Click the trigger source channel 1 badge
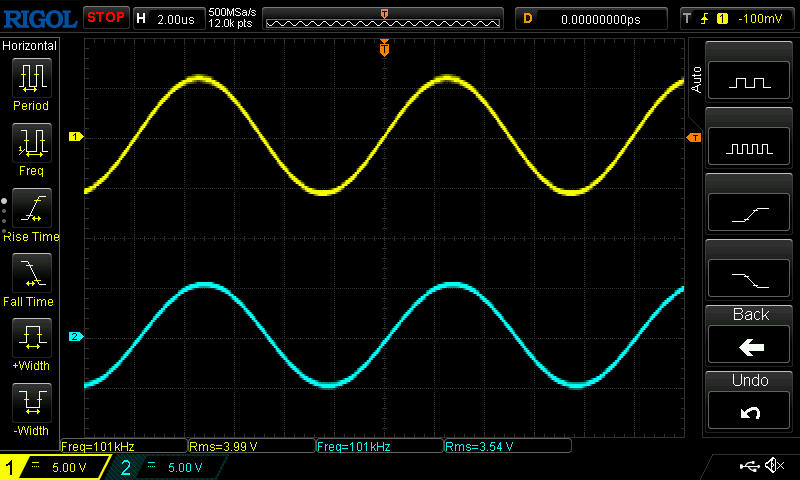This screenshot has width=800, height=480. coord(722,19)
